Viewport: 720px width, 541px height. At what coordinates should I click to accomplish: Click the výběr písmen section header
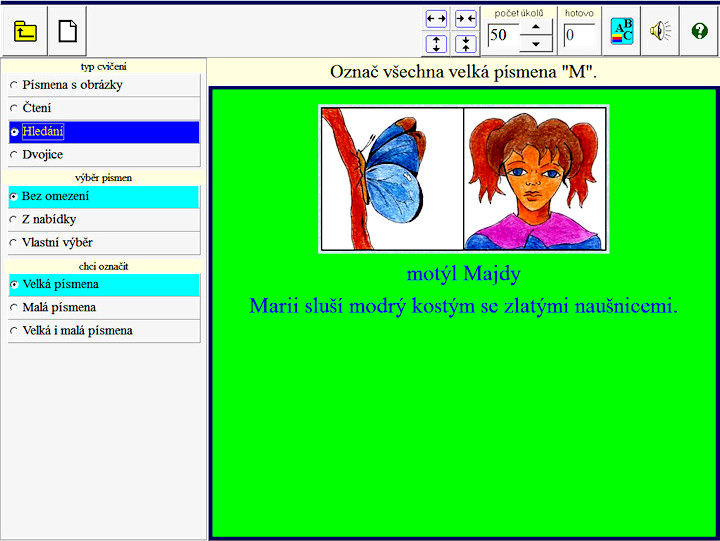(x=104, y=178)
